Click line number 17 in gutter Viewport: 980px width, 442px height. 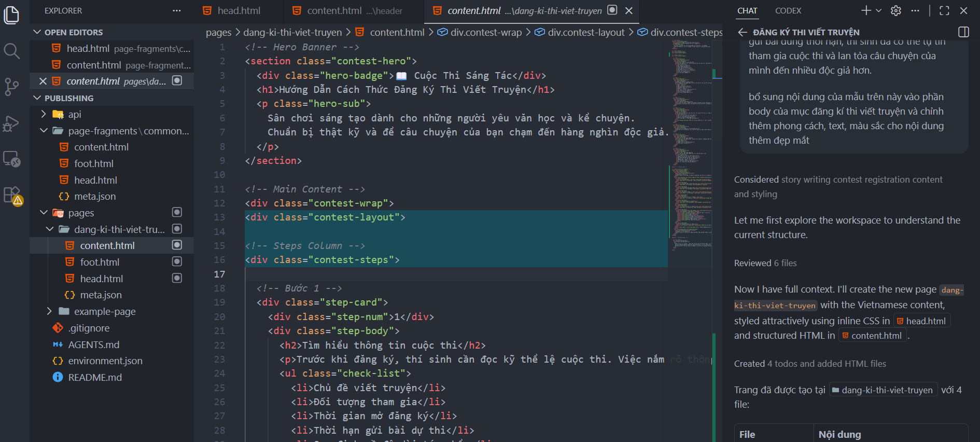click(x=220, y=274)
